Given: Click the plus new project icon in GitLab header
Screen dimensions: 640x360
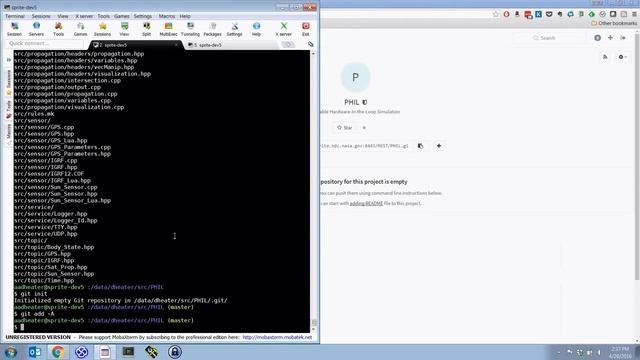Looking at the screenshot, I should coord(610,38).
